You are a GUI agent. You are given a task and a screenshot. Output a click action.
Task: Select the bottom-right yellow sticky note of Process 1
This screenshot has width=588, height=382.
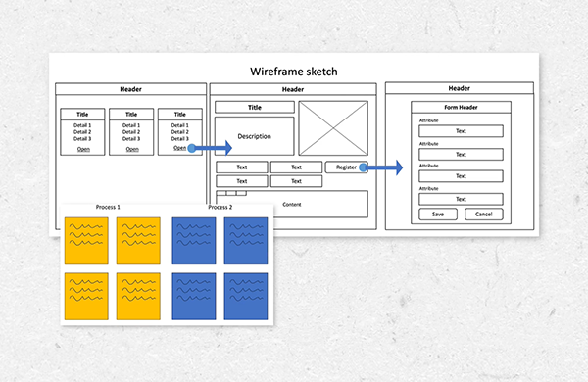(138, 296)
